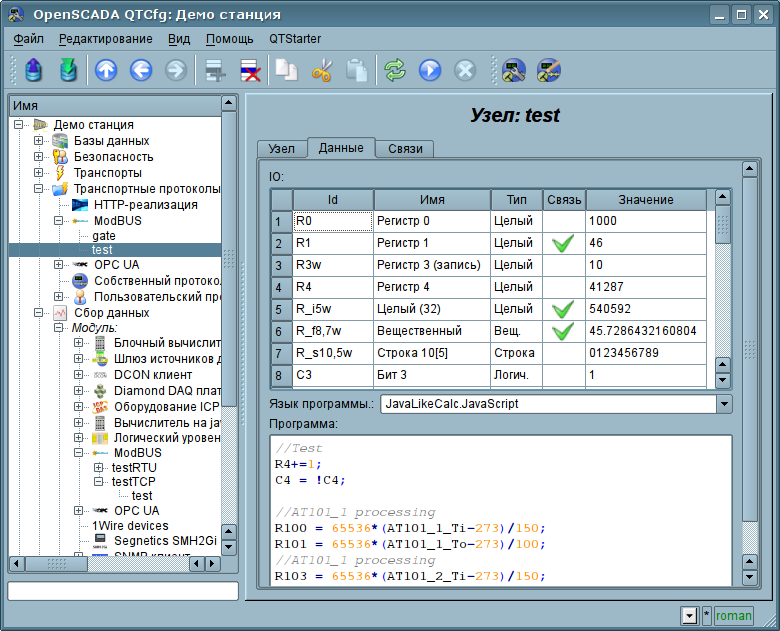Expand the testRTU controller node
Viewport: 780px width, 631px height.
[x=98, y=468]
